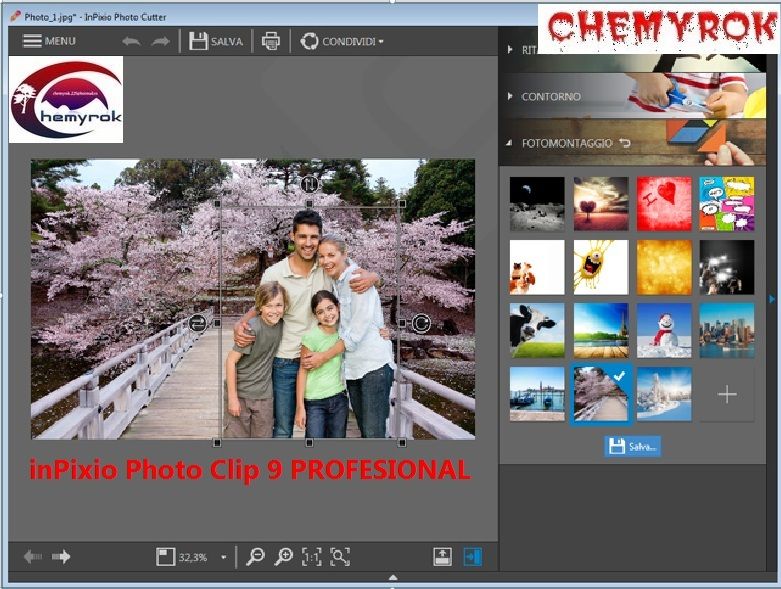Click the redo arrow in top toolbar

coord(160,41)
